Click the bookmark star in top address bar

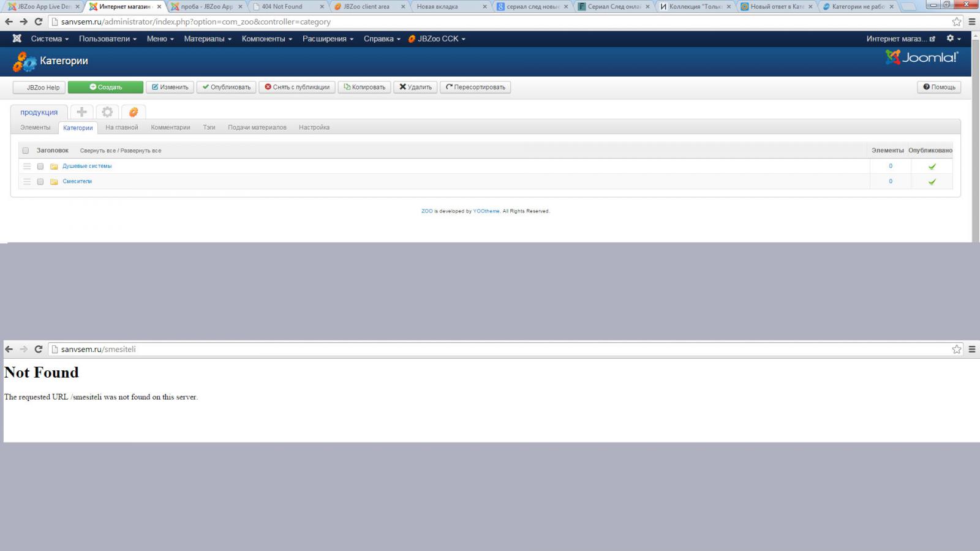coord(957,22)
